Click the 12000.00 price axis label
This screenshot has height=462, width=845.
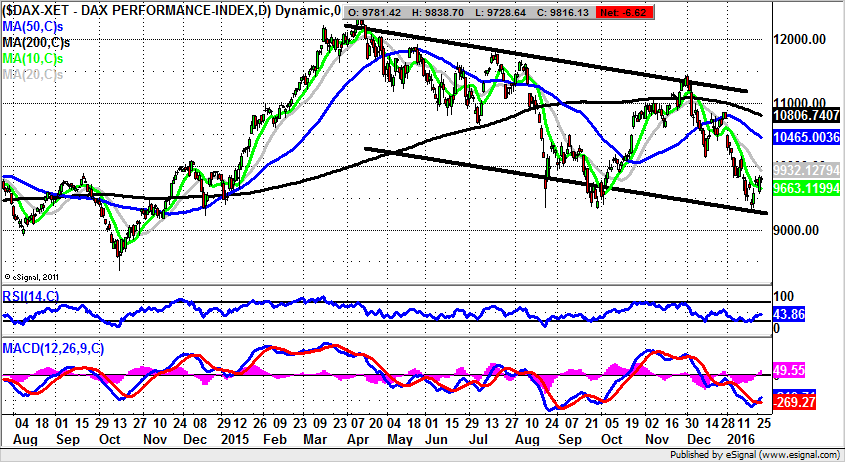pos(806,39)
